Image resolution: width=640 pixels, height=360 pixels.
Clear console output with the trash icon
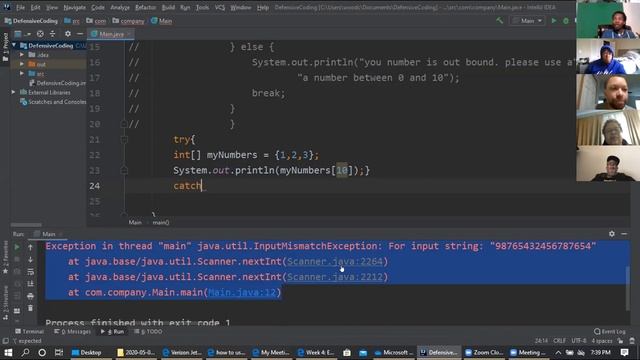point(30,308)
